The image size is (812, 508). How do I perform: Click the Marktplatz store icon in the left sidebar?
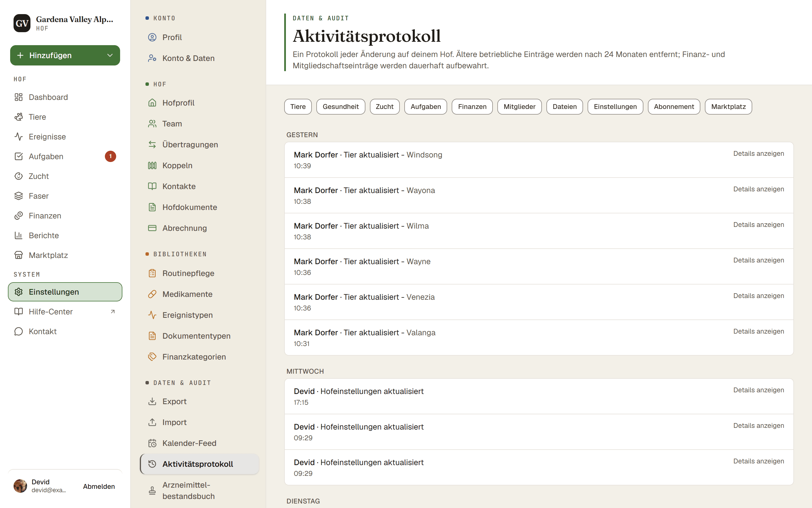(18, 255)
